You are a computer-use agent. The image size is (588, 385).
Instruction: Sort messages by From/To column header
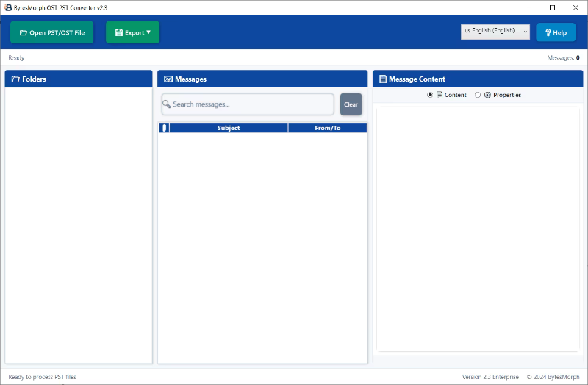(327, 128)
